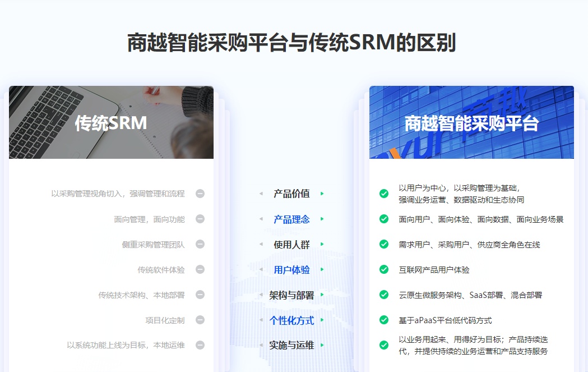Select the 使用人群 comparison item
Image resolution: width=588 pixels, height=372 pixels.
291,245
